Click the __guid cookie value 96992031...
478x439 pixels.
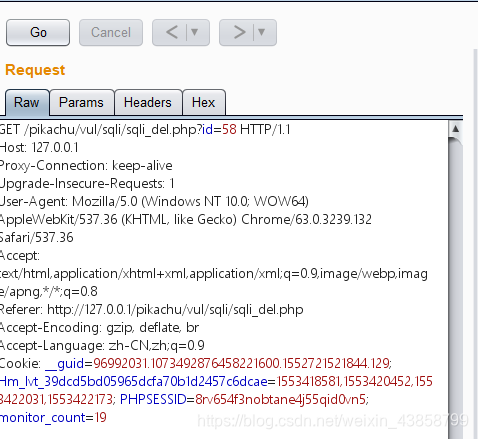coord(241,363)
